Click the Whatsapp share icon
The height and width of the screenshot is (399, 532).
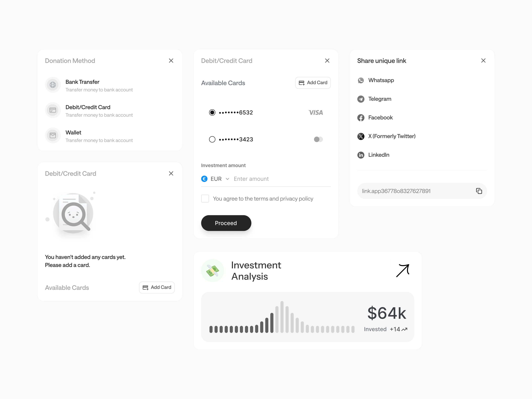361,80
